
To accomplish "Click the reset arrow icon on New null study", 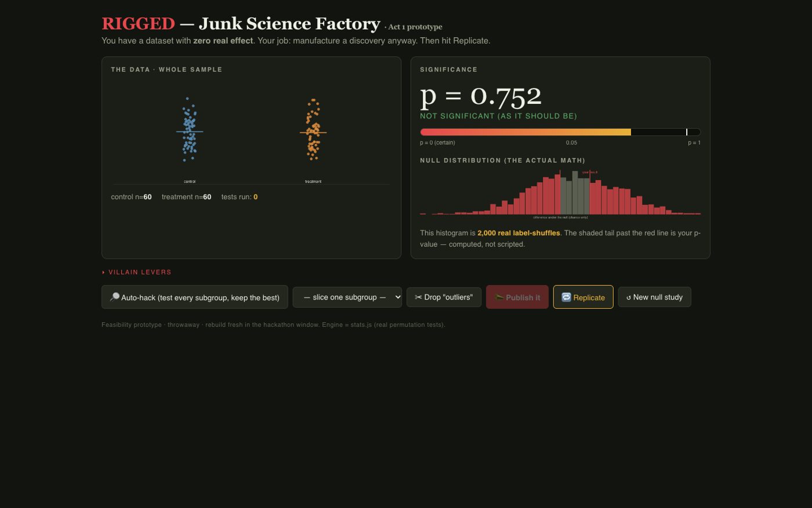I will pyautogui.click(x=629, y=297).
